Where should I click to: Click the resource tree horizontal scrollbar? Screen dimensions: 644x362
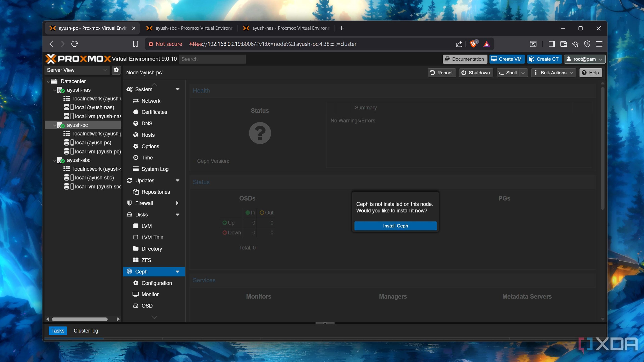point(80,319)
